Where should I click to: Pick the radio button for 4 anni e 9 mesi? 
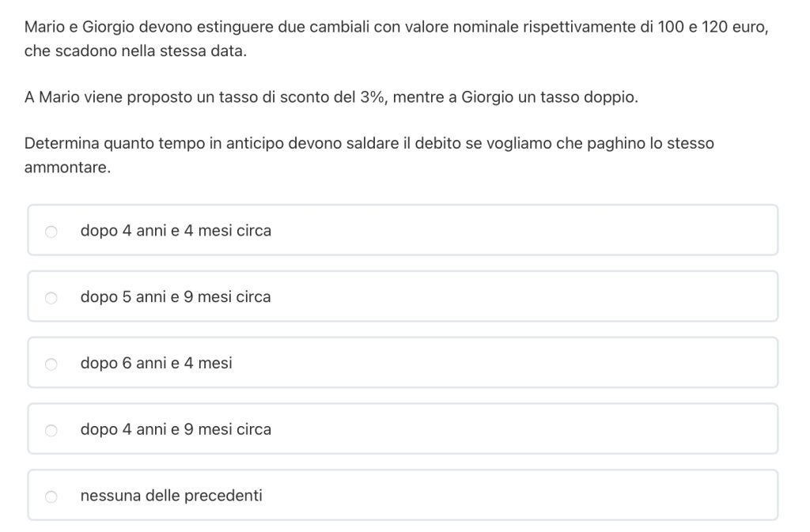pos(51,431)
